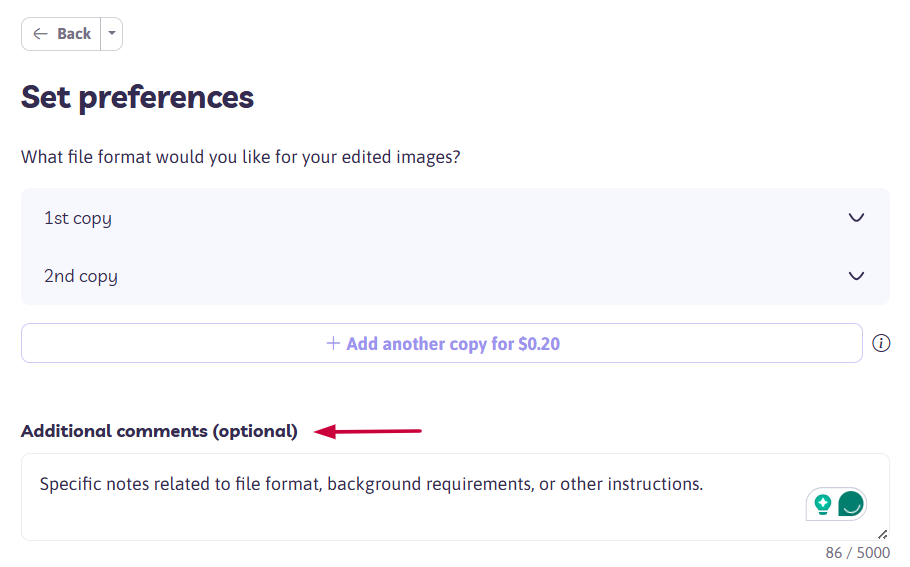Click the 86 / 5000 character counter
The height and width of the screenshot is (567, 910).
pos(857,552)
